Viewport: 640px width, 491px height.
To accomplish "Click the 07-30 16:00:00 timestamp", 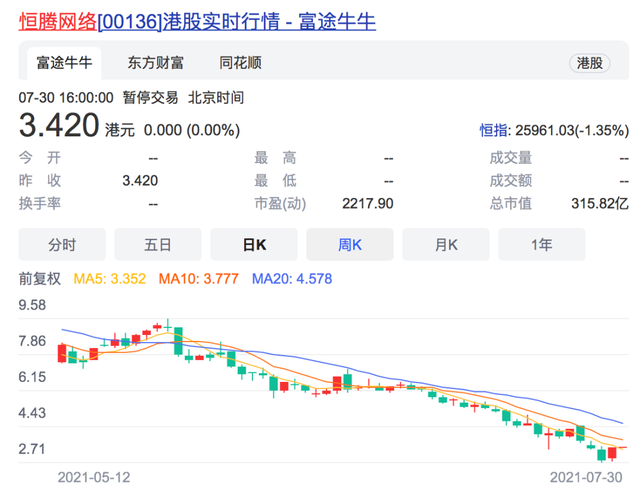I will [x=66, y=98].
